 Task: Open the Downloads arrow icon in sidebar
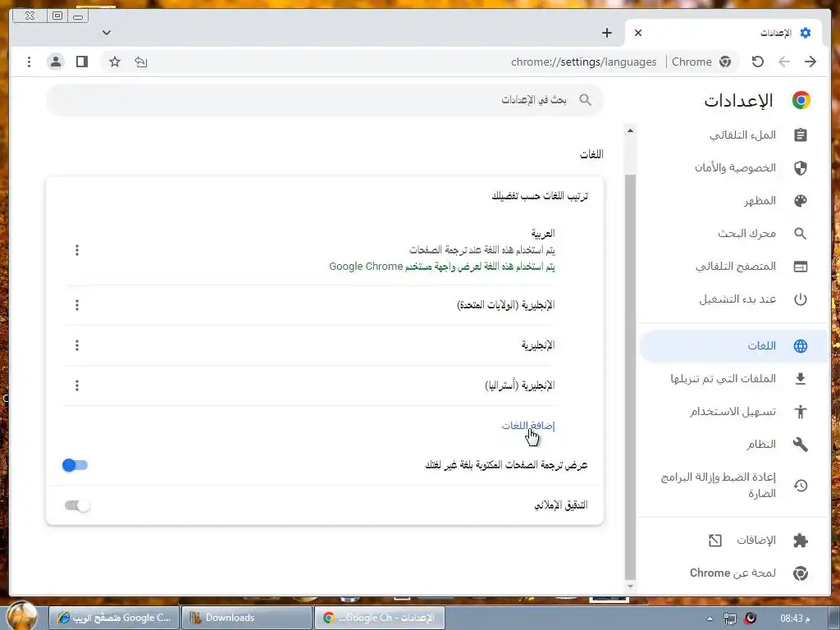tap(801, 379)
